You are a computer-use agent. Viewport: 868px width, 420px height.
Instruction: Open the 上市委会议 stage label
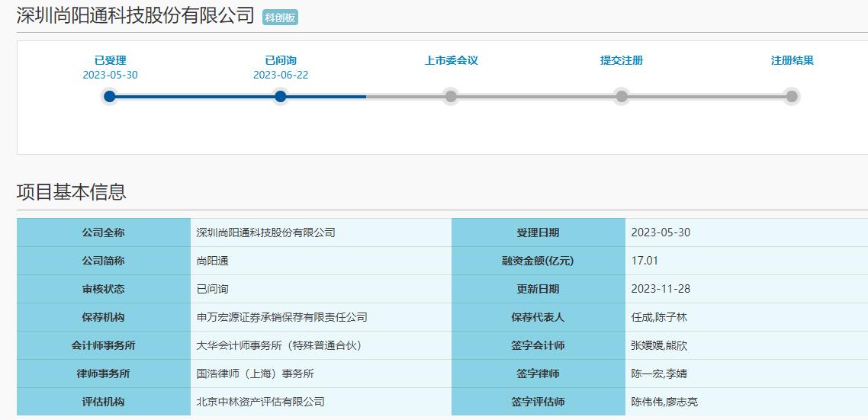451,61
